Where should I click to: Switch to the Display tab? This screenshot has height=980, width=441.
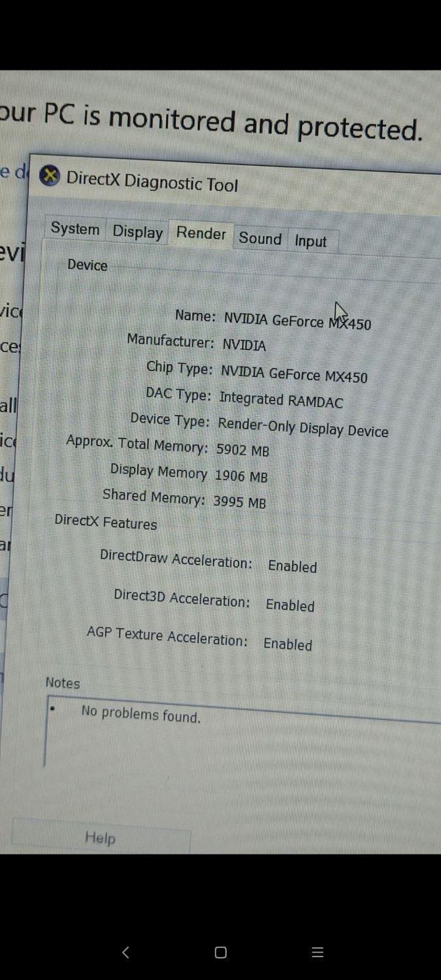(x=137, y=232)
